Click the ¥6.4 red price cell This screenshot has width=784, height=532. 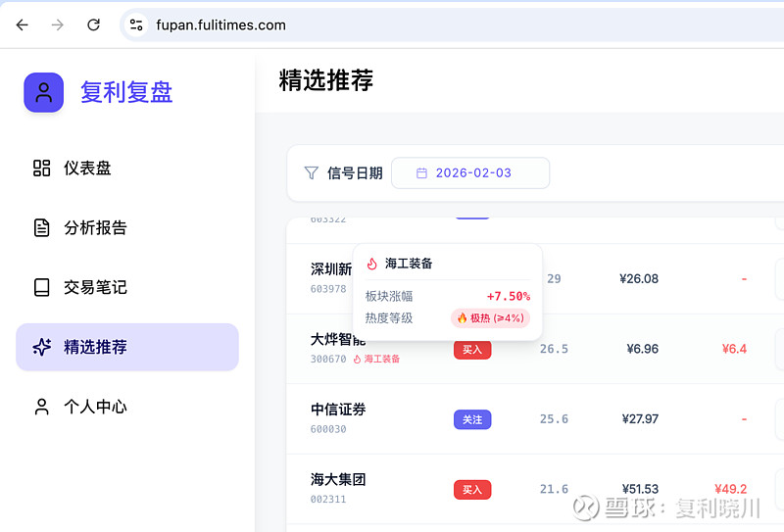coord(734,349)
